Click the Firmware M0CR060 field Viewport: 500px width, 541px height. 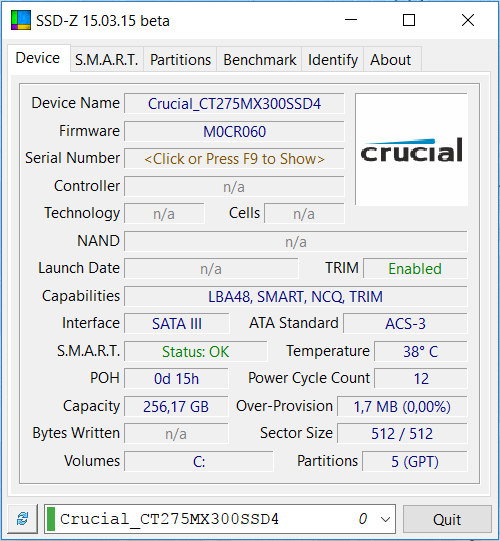(x=234, y=131)
